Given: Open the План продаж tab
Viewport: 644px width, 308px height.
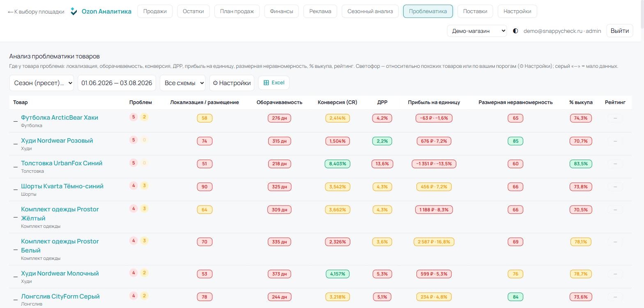Looking at the screenshot, I should [237, 11].
